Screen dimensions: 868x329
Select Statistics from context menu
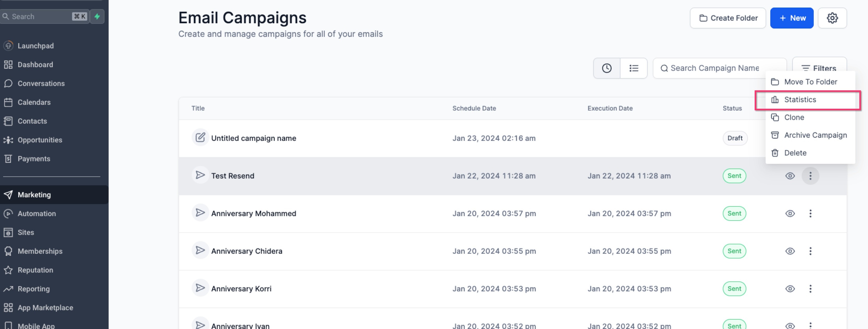point(800,100)
